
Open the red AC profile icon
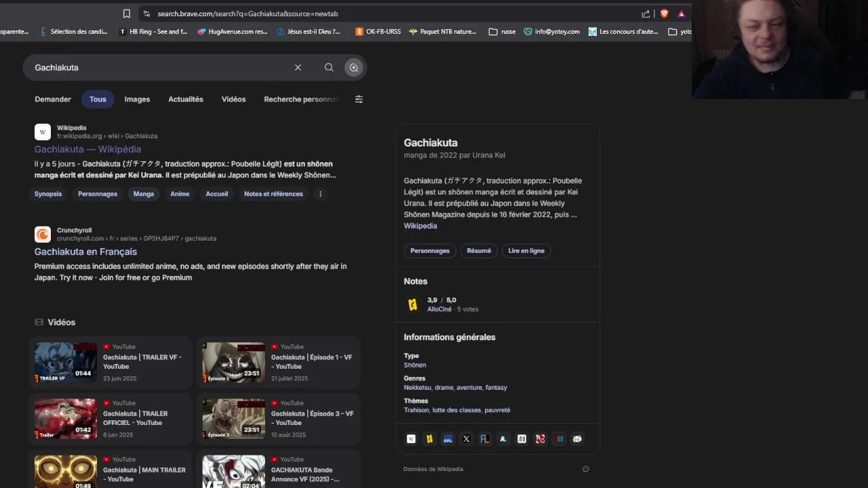[x=540, y=439]
